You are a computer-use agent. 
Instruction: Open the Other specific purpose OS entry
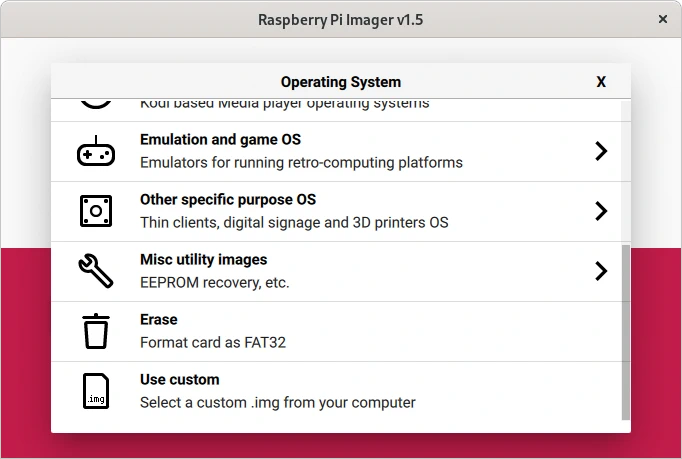click(x=228, y=200)
